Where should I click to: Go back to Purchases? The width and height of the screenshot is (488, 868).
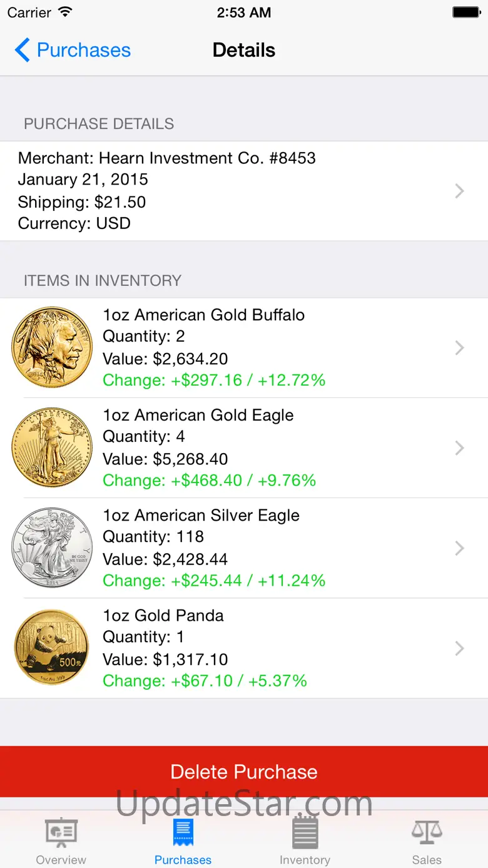click(73, 50)
